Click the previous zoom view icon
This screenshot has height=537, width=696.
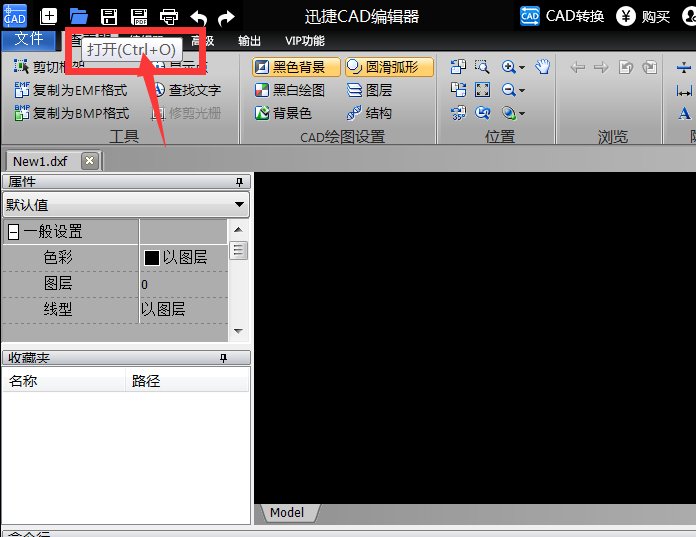click(482, 113)
